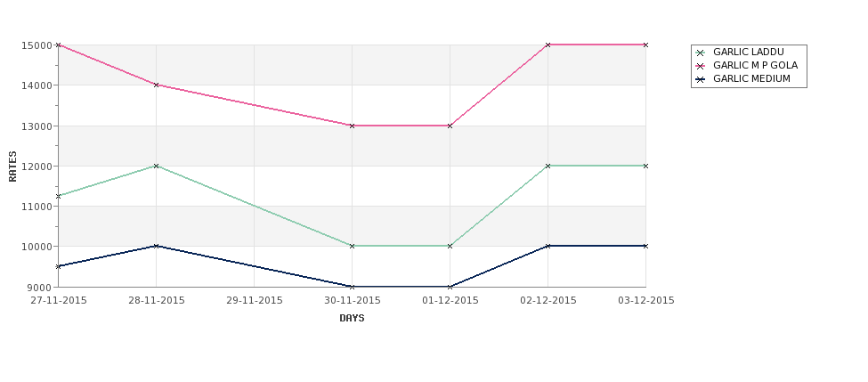
Task: Click the RATES axis title
Action: (12, 167)
